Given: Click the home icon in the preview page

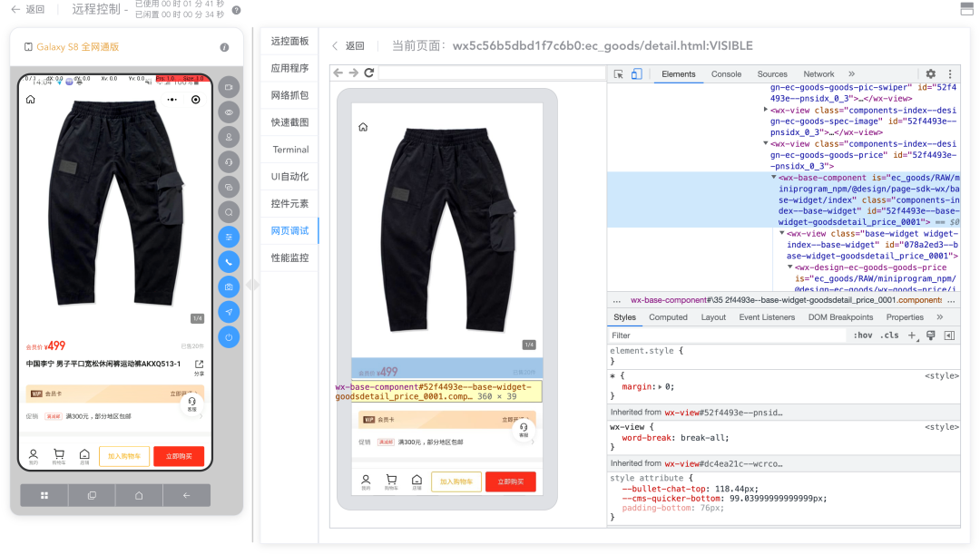Looking at the screenshot, I should pos(363,128).
